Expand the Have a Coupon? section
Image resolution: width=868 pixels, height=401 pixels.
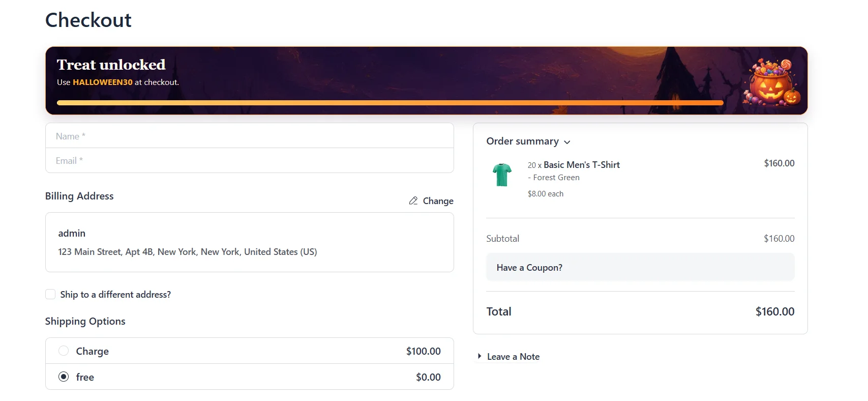tap(640, 267)
